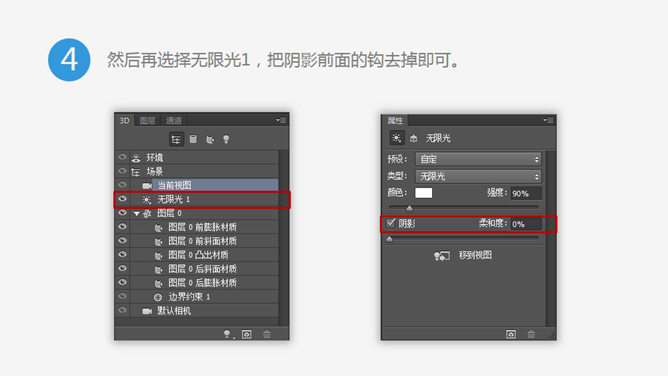Viewport: 668px width, 376px height.
Task: Click the 移到视图 button
Action: click(463, 255)
